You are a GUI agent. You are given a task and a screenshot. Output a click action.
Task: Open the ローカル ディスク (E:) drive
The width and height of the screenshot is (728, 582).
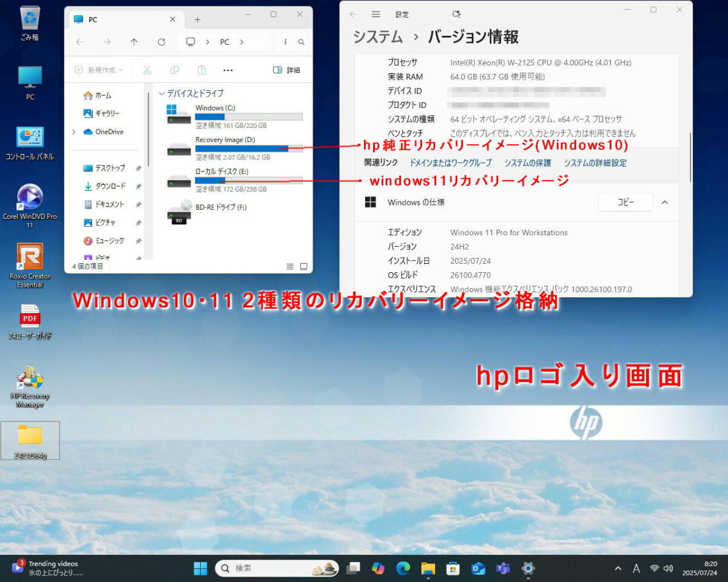point(234,180)
